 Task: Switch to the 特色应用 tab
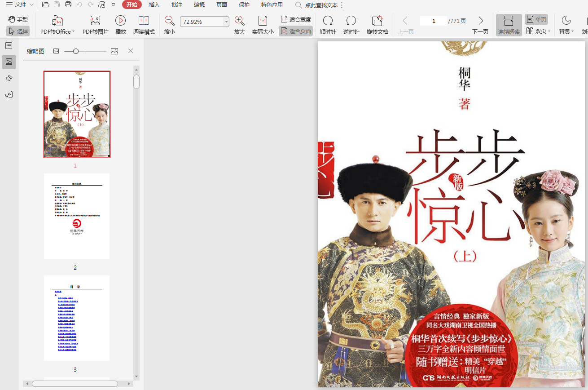[272, 5]
